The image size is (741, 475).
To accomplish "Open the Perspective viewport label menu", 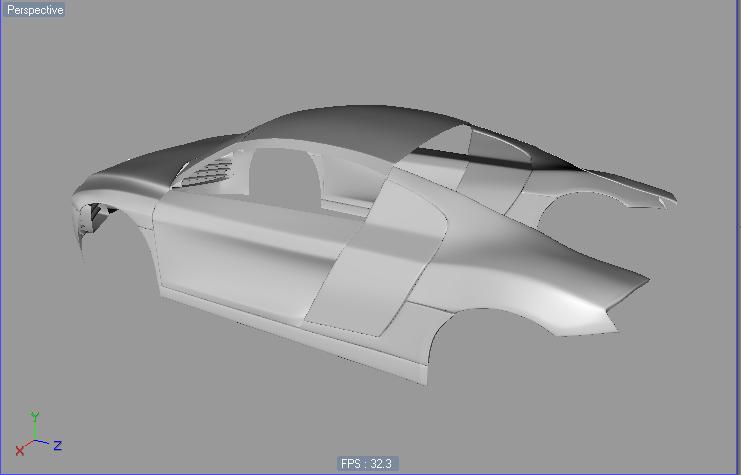I will pos(34,9).
